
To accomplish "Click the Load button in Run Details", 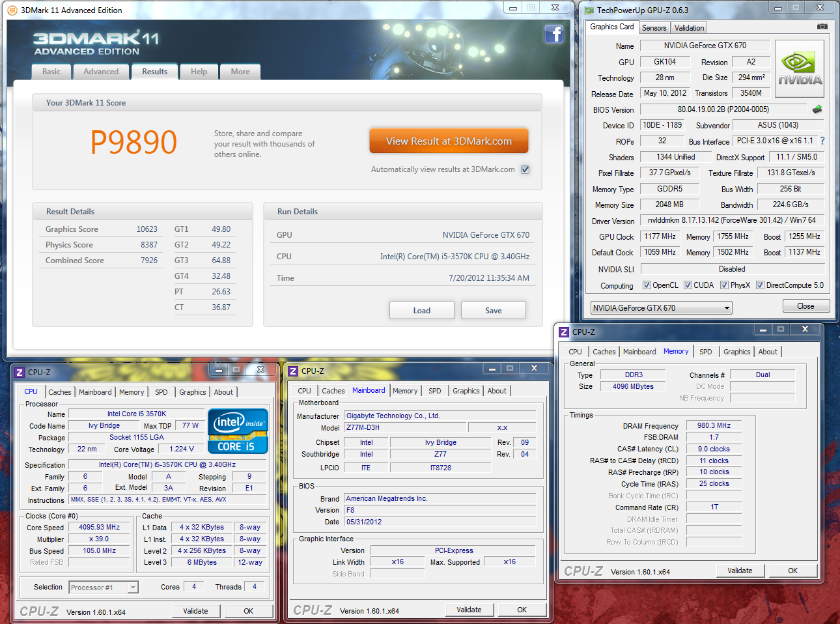I will click(422, 311).
